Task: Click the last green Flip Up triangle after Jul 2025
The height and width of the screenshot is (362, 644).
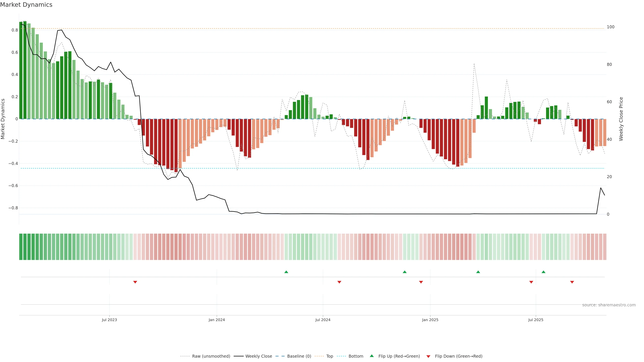Action: pyautogui.click(x=544, y=272)
